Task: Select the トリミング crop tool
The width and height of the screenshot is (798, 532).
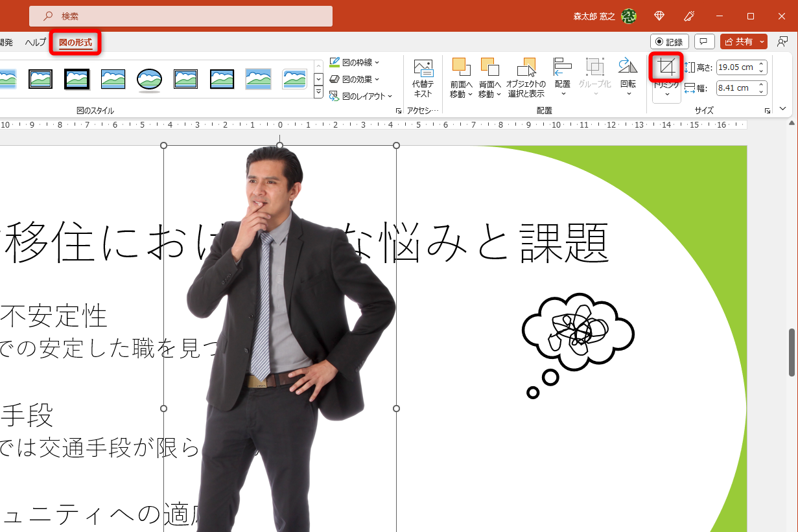Action: pyautogui.click(x=666, y=67)
